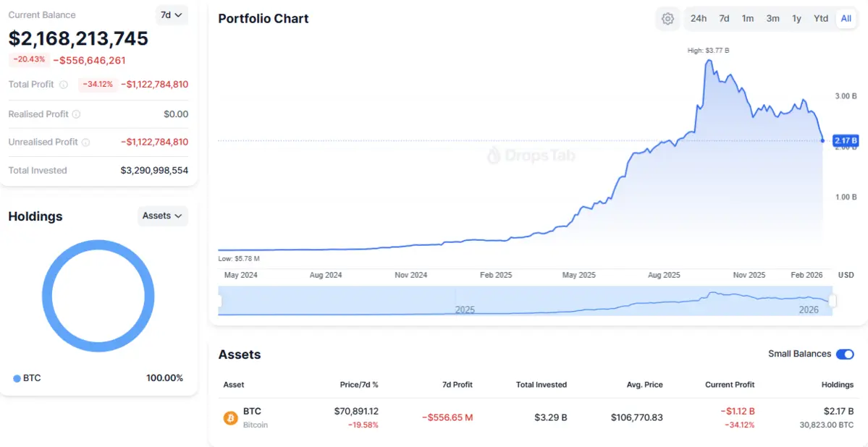Toggle the Small Balances switch
This screenshot has height=447, width=868.
[x=845, y=354]
